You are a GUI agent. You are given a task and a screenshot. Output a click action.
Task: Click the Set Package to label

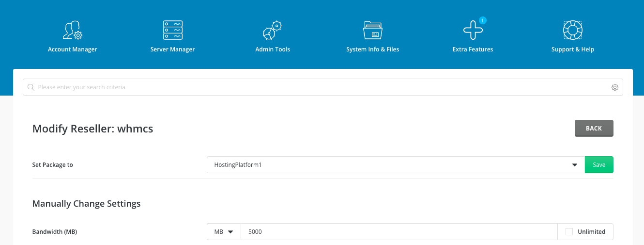point(53,165)
